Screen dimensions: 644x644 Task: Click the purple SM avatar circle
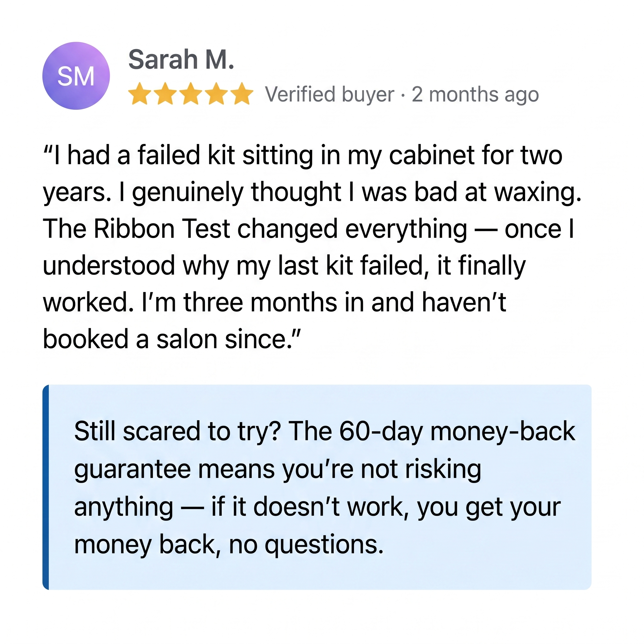(76, 76)
